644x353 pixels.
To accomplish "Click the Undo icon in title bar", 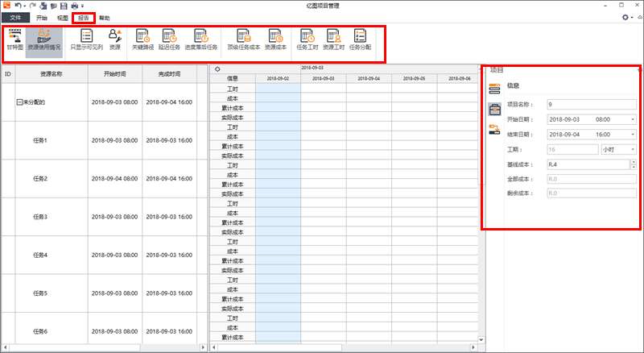I will point(18,6).
